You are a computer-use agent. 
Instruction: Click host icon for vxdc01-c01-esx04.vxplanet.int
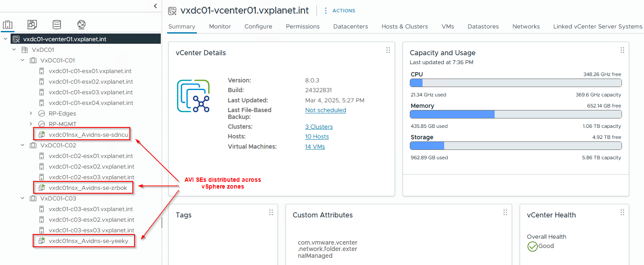[42, 103]
